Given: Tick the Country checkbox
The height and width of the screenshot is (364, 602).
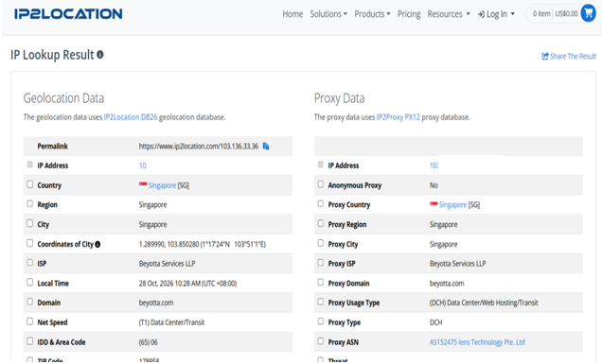Looking at the screenshot, I should click(30, 184).
